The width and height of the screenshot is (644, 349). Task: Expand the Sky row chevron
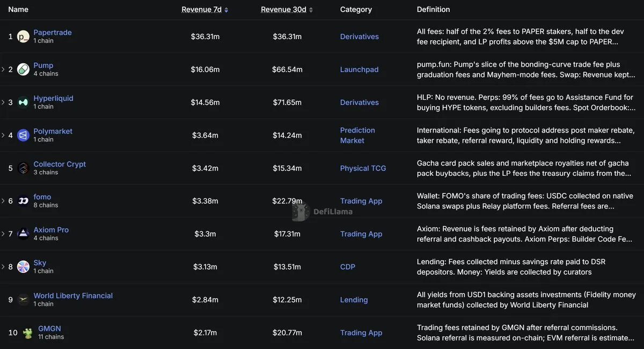(x=3, y=267)
